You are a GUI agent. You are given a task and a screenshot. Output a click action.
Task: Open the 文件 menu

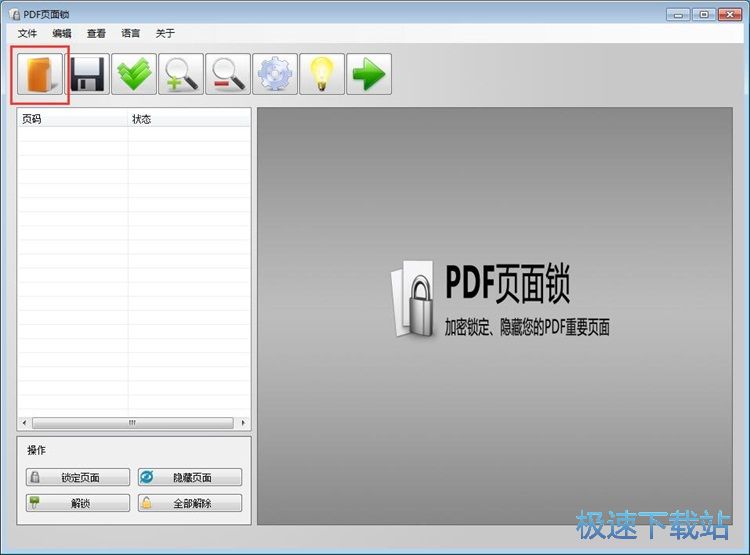pos(27,33)
